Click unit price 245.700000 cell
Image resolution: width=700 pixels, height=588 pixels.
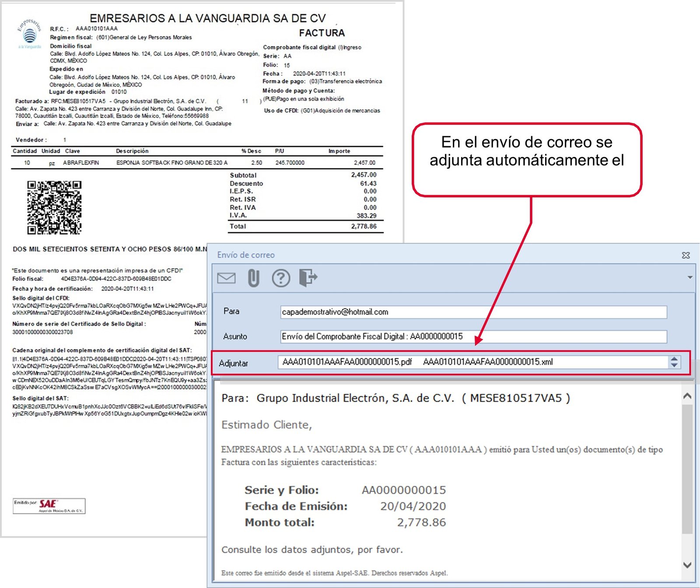tap(290, 163)
